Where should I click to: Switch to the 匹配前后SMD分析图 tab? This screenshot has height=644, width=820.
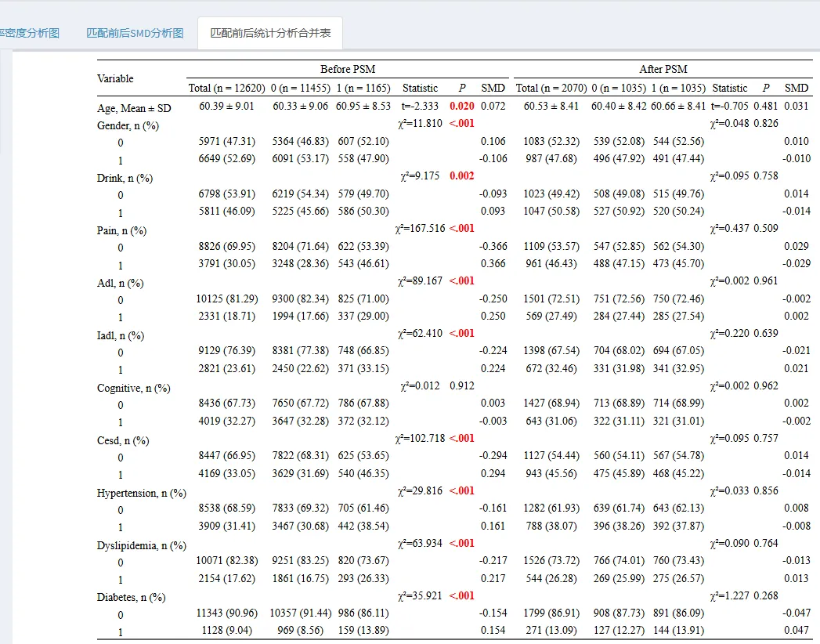click(135, 33)
